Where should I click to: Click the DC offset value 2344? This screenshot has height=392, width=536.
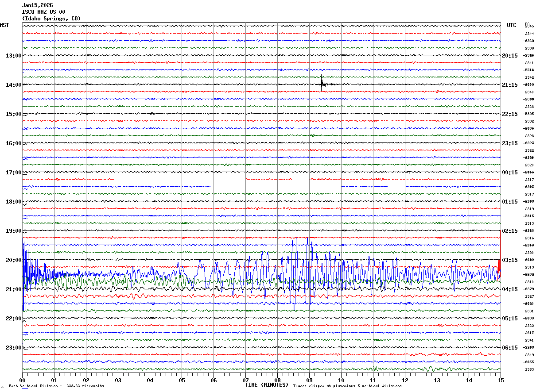click(529, 34)
